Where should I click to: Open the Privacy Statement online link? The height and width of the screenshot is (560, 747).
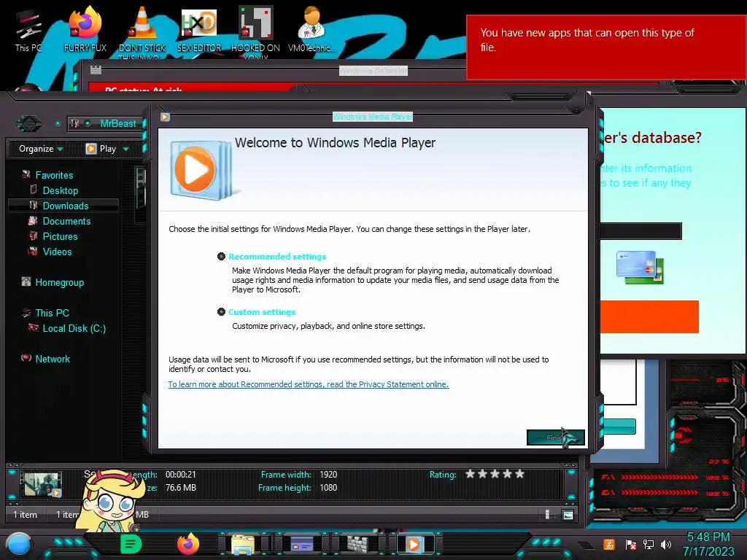click(x=309, y=384)
